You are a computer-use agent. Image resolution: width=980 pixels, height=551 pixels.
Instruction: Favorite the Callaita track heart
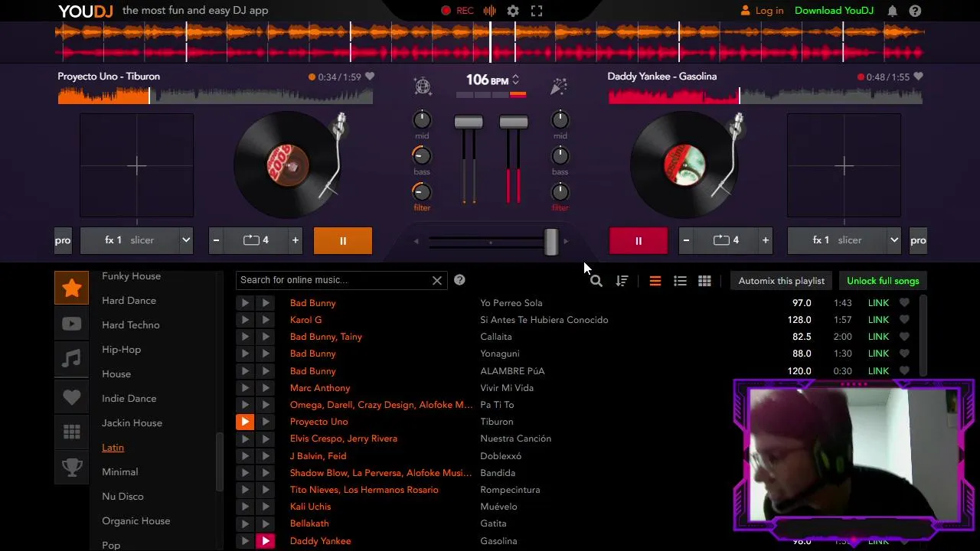[x=904, y=337]
